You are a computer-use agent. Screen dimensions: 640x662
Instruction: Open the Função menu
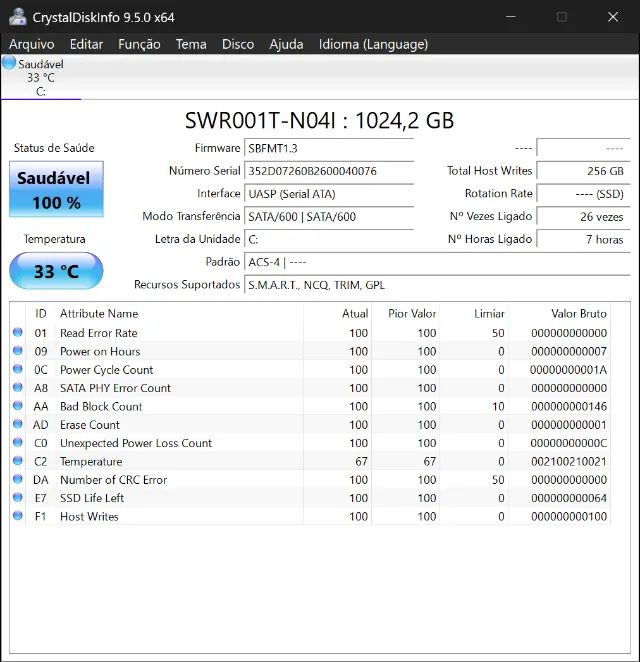[x=139, y=44]
